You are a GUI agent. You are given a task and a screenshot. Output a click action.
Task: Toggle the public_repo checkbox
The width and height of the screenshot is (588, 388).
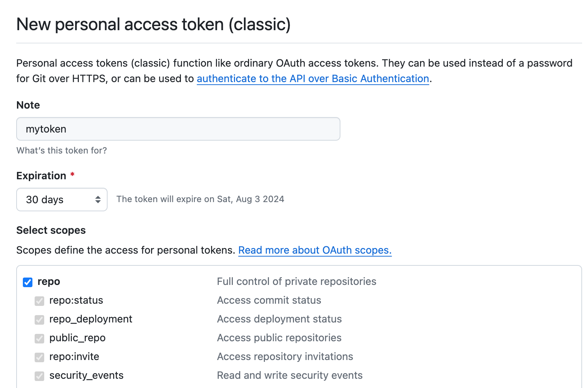39,338
